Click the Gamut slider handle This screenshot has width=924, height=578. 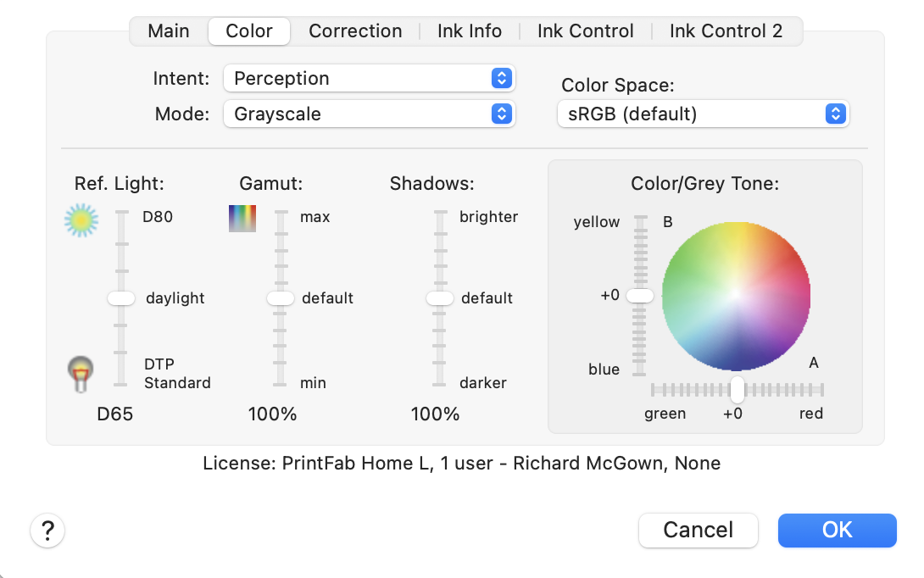pyautogui.click(x=281, y=298)
